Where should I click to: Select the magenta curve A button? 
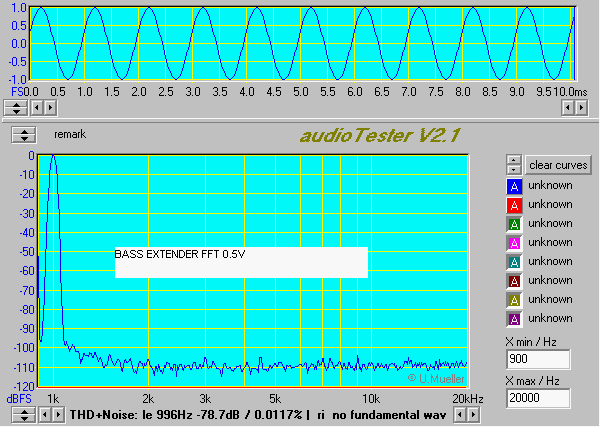[x=514, y=243]
